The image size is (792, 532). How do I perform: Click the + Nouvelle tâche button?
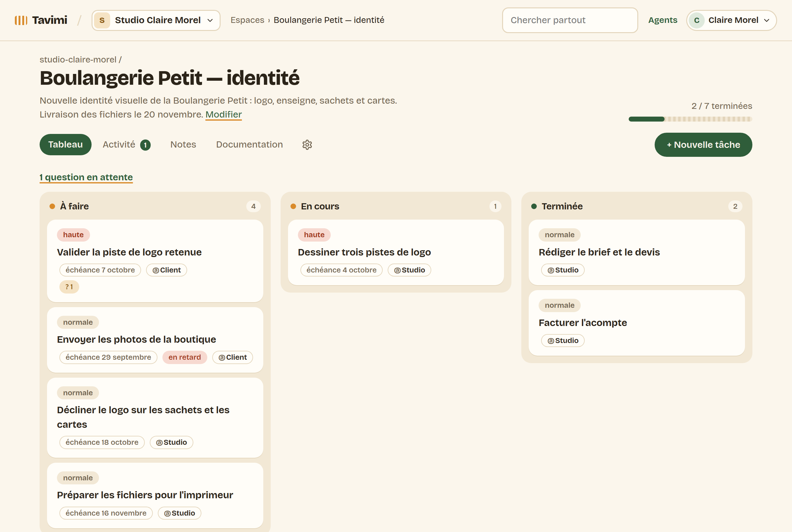[x=703, y=144]
